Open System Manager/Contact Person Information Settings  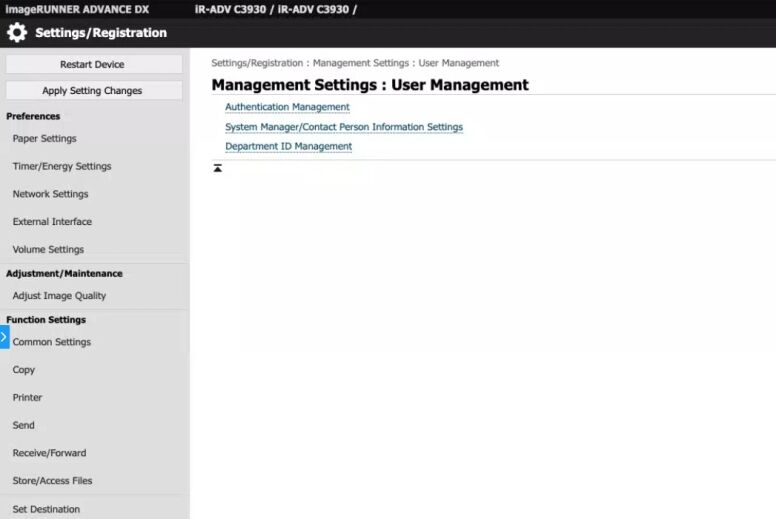(343, 127)
